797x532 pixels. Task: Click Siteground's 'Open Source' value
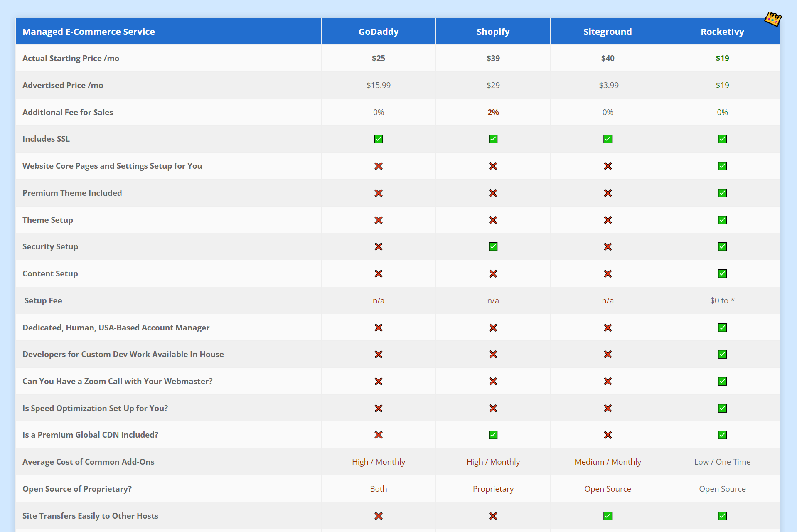608,489
